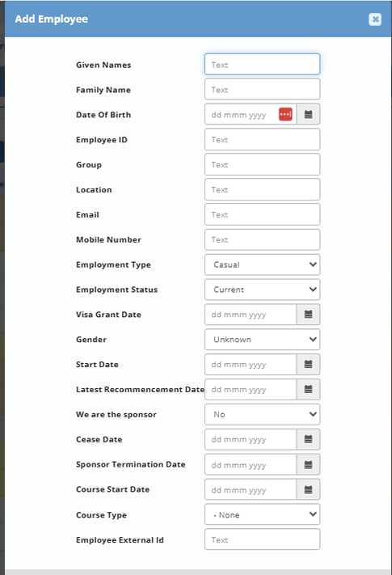
Task: Open the Start Date calendar picker
Action: click(308, 364)
